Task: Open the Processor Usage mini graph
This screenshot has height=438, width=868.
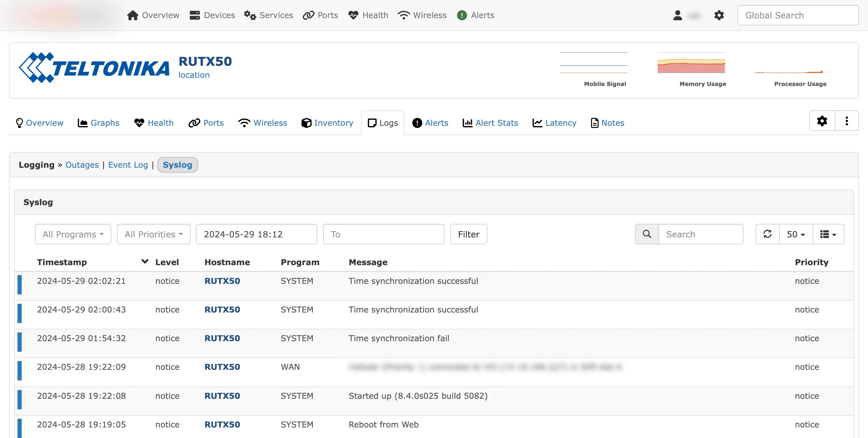Action: pyautogui.click(x=789, y=62)
